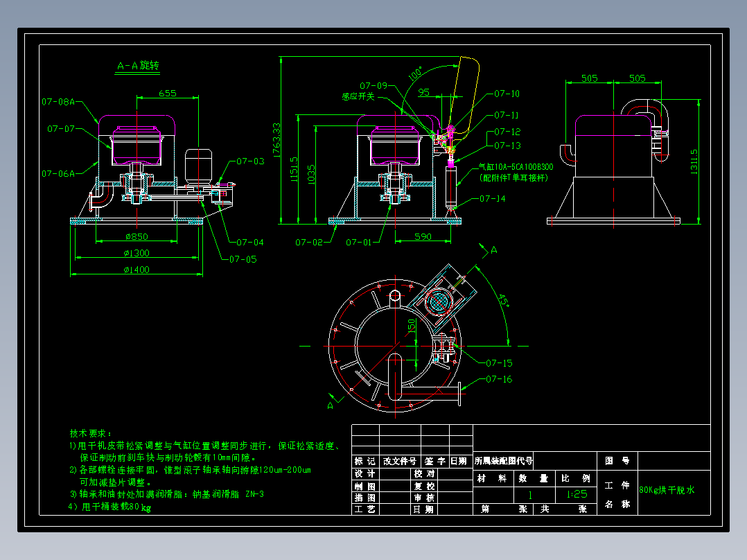Select the right 505 dimension
747x560 pixels.
(638, 78)
